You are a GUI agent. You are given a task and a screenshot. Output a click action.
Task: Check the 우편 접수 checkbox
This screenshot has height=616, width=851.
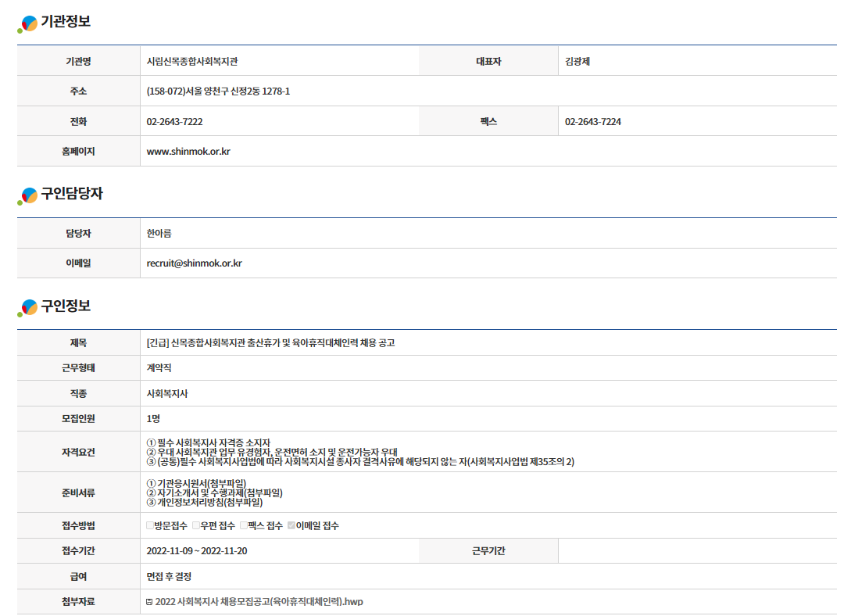coord(196,525)
